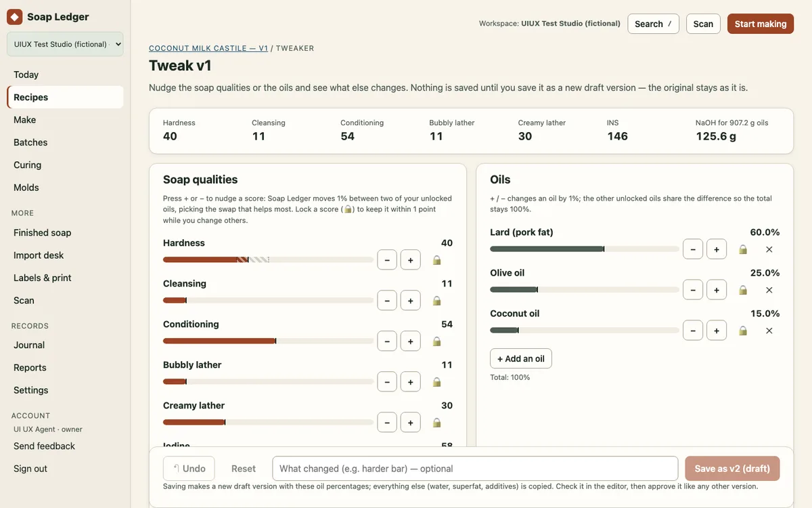Open the UIUX Test Studio workspace dropdown
This screenshot has height=508, width=812.
click(65, 44)
